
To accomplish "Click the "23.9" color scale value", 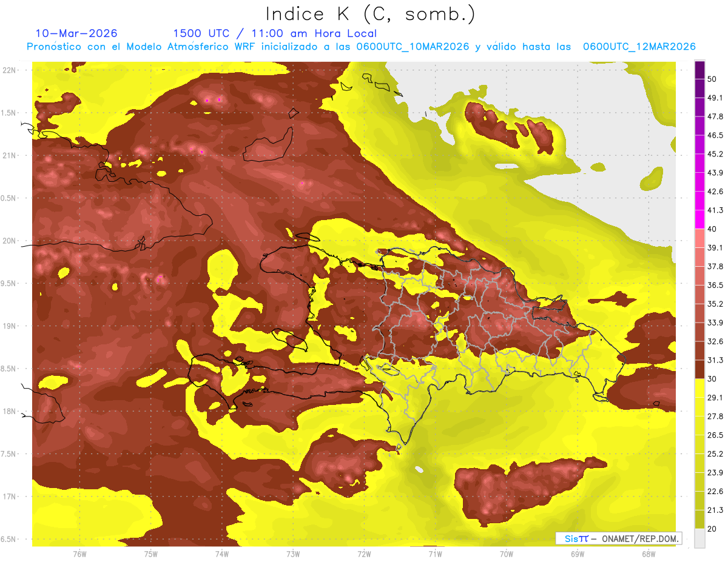I will (x=715, y=472).
